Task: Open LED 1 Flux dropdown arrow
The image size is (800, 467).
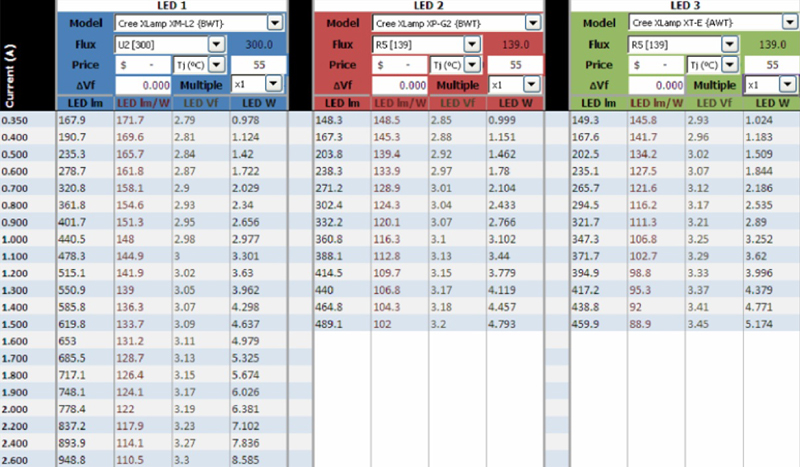Action: tap(216, 44)
